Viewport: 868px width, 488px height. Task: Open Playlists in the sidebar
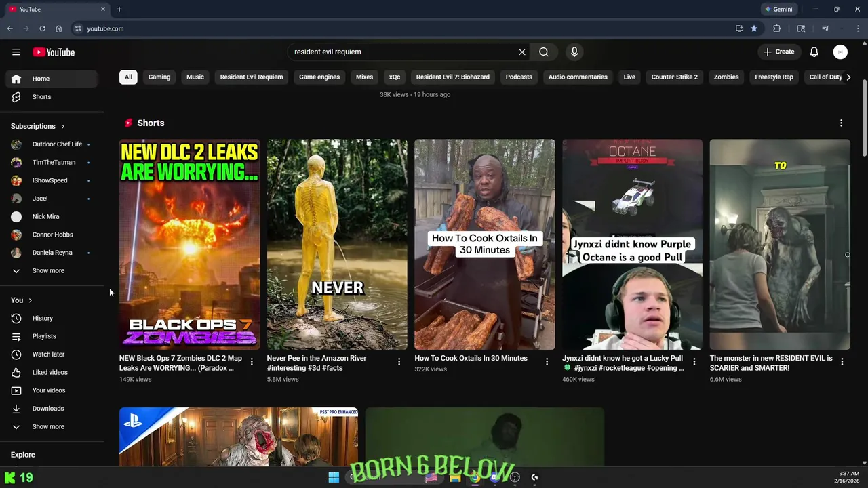pyautogui.click(x=52, y=336)
